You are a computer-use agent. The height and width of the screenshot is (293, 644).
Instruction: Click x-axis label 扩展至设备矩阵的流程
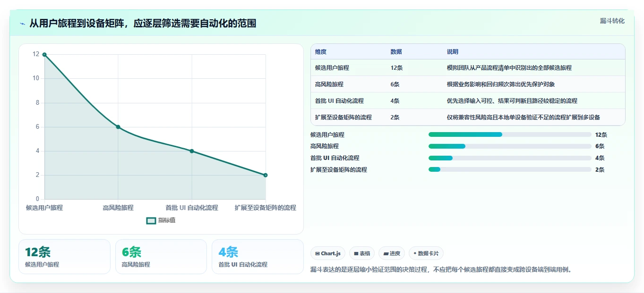coord(266,208)
